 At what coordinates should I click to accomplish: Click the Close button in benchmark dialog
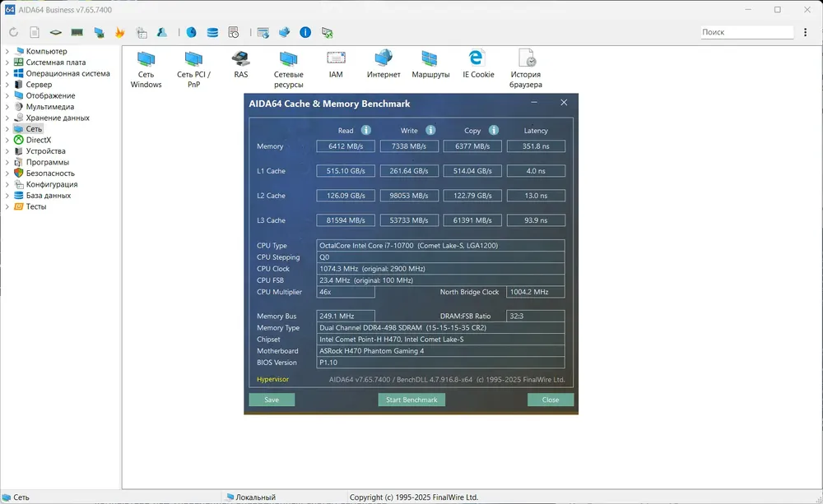551,400
